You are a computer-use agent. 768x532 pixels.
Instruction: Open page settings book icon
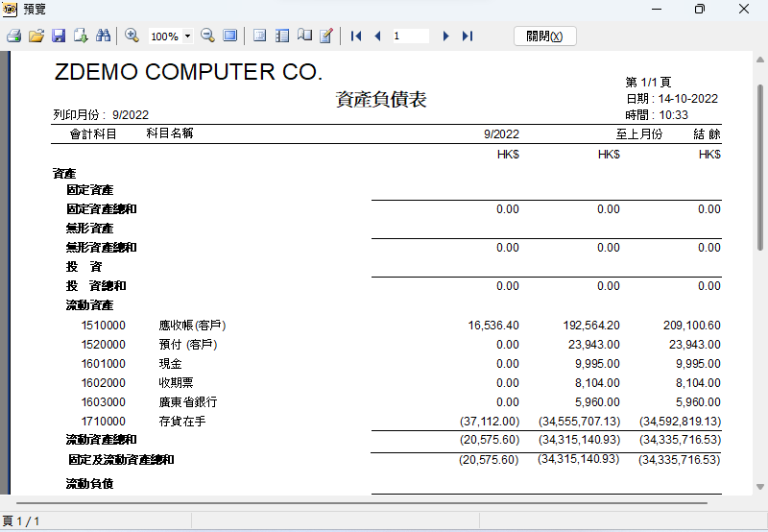[304, 36]
